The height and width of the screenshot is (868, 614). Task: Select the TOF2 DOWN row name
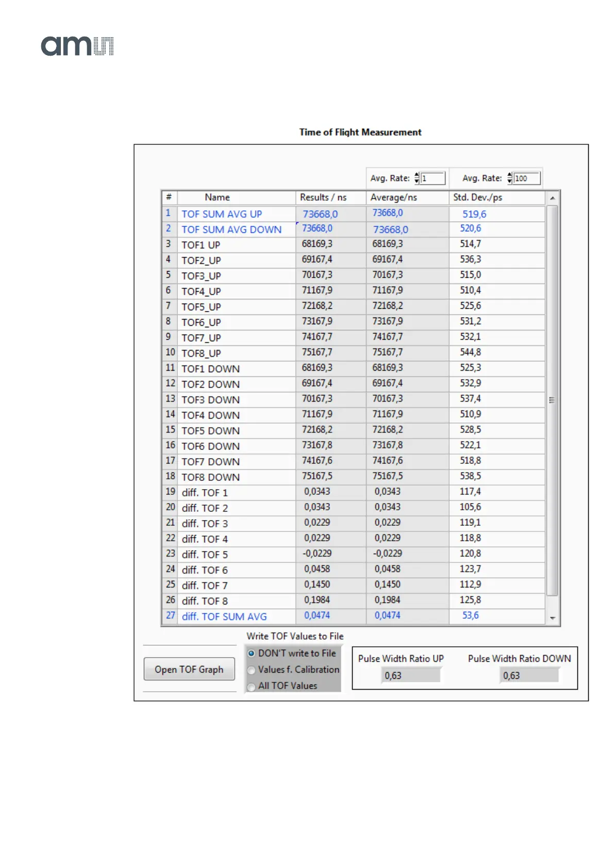tap(210, 385)
